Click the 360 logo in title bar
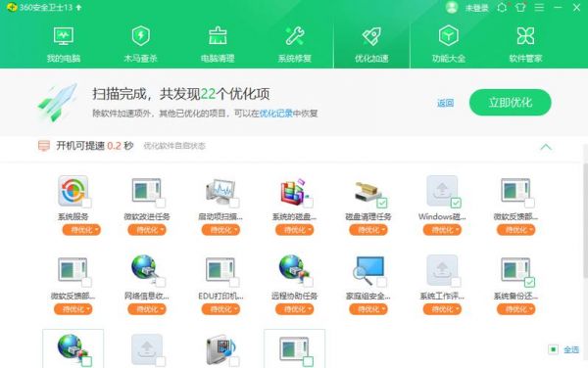Screen dimensions: 588x368 12,8
